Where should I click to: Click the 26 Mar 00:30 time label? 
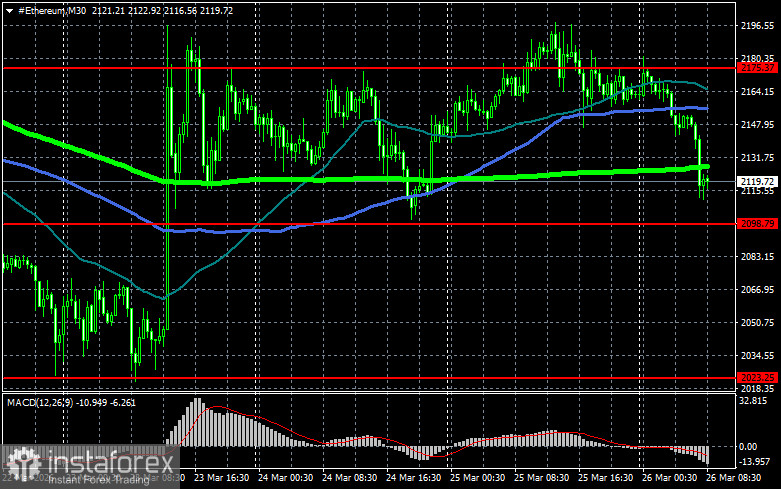click(669, 478)
